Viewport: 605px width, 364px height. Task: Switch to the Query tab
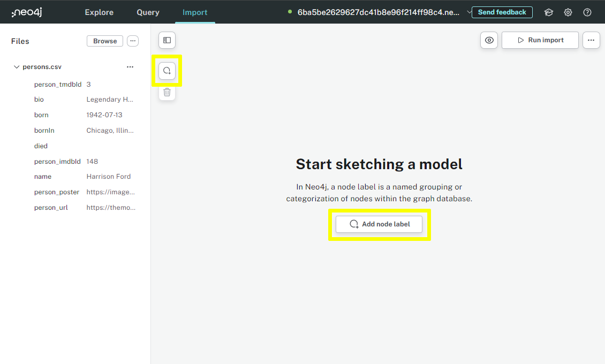pos(148,12)
